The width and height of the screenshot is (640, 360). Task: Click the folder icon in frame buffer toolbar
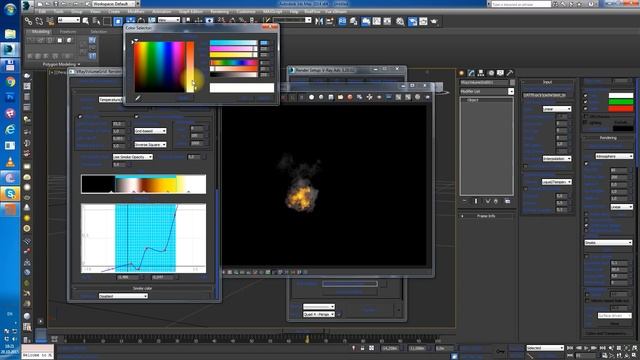tap(340, 97)
